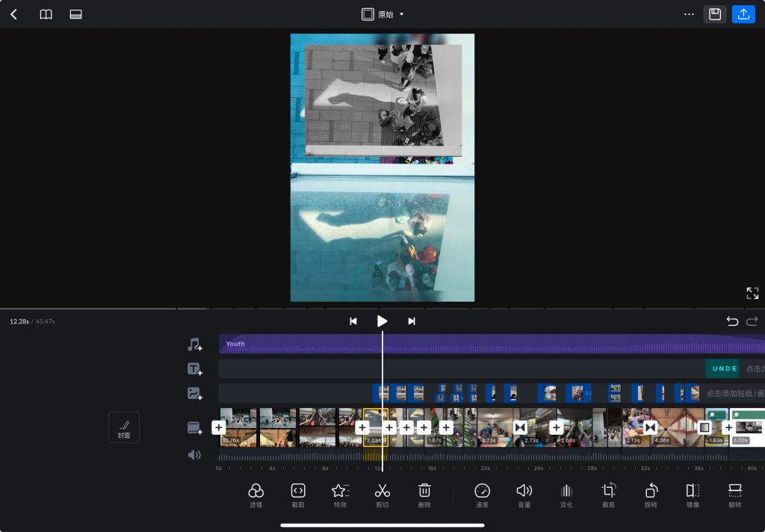The height and width of the screenshot is (532, 765).
Task: Play the video preview
Action: [382, 321]
